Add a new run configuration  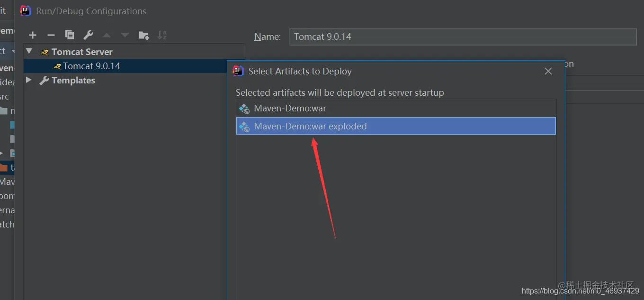point(33,35)
